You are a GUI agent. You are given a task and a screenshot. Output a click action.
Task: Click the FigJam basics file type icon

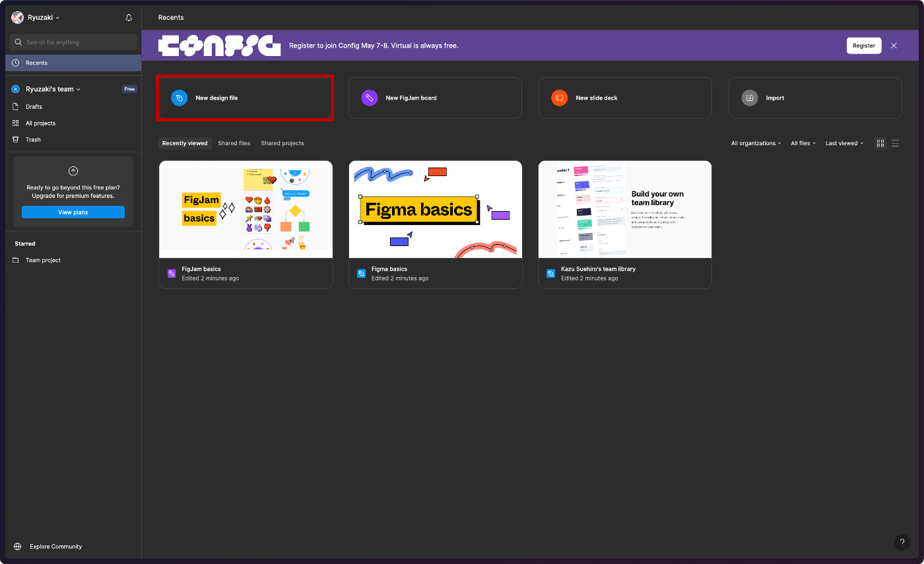pyautogui.click(x=172, y=273)
